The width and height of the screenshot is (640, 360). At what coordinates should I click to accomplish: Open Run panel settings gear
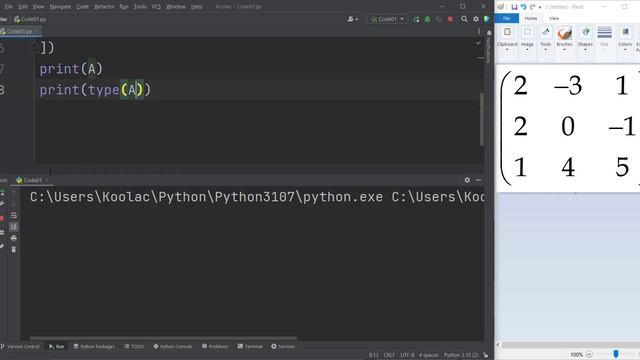click(x=467, y=180)
